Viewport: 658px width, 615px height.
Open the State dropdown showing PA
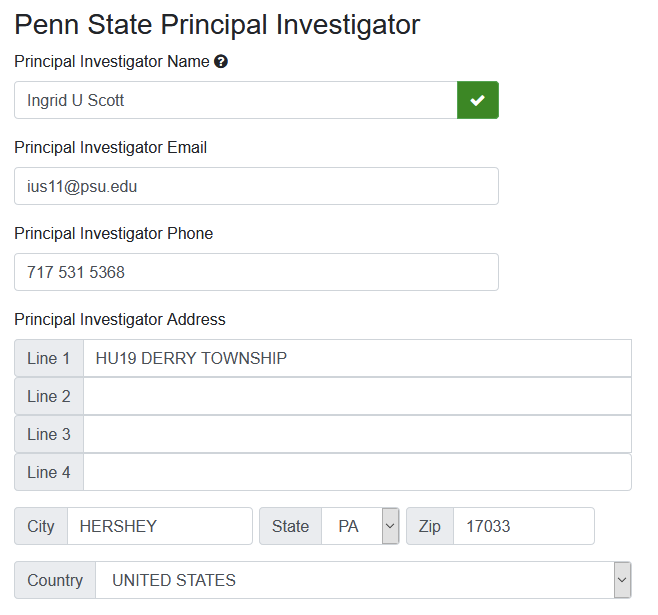pyautogui.click(x=360, y=526)
